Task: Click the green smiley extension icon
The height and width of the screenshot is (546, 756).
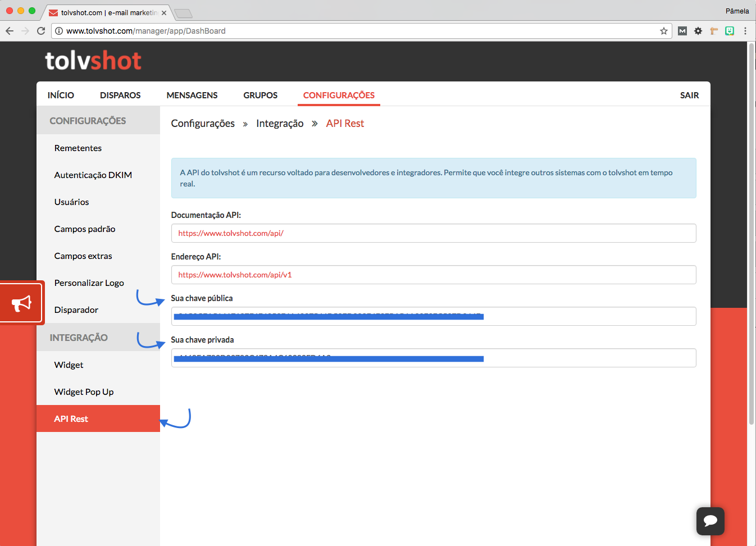Action: pos(730,31)
